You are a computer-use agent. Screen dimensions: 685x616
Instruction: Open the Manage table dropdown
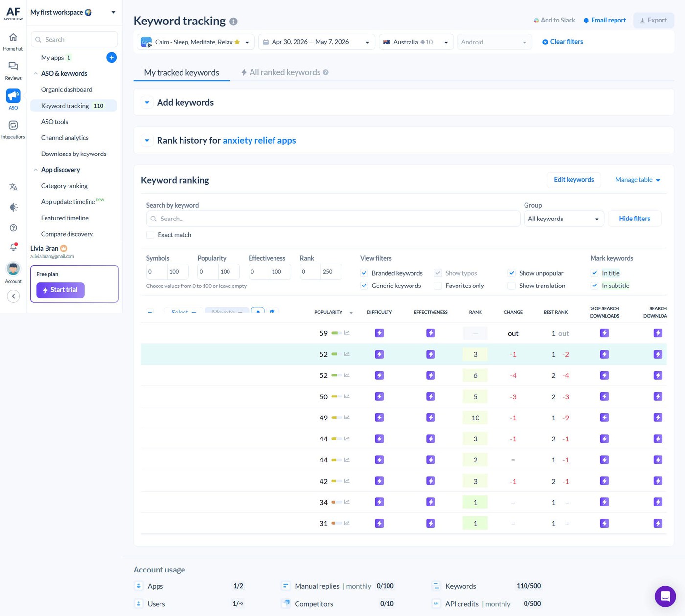(x=638, y=180)
